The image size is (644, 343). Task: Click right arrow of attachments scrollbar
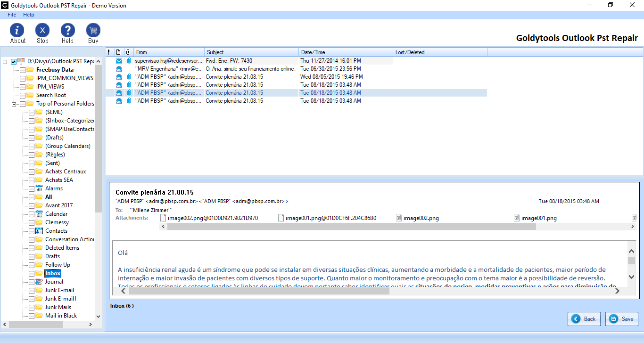[633, 227]
